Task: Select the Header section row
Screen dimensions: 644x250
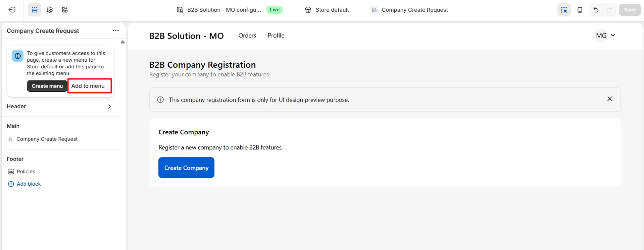Action: (60, 107)
